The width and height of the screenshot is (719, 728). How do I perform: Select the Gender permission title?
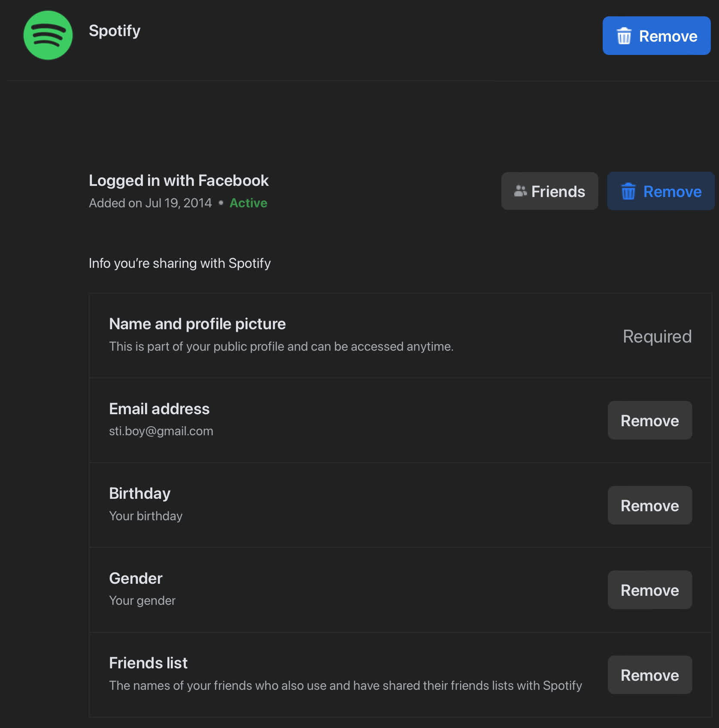(x=136, y=579)
